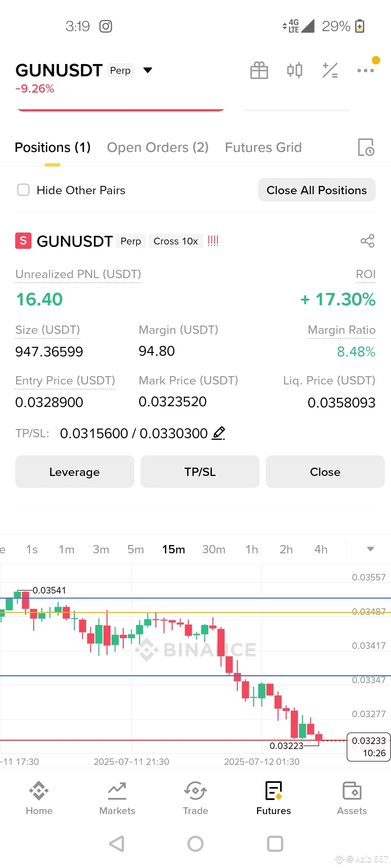Tap the Entry Price (USDT) label

65,380
